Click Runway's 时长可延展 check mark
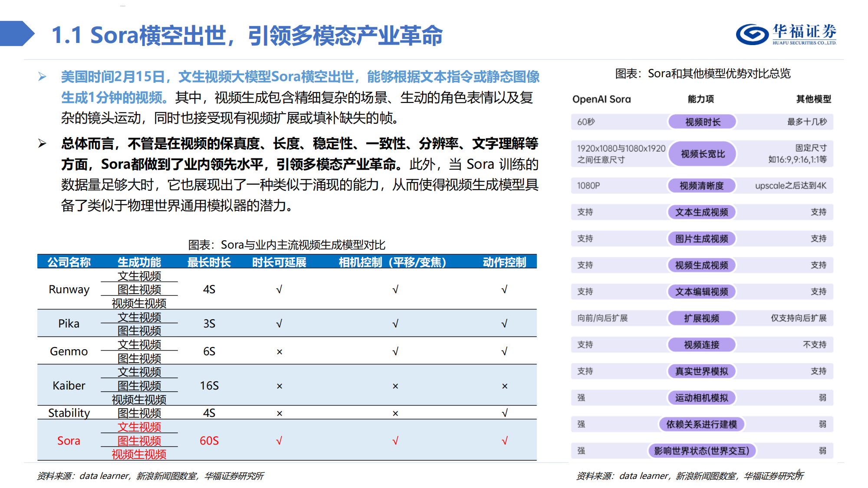Image resolution: width=868 pixels, height=488 pixels. point(279,289)
